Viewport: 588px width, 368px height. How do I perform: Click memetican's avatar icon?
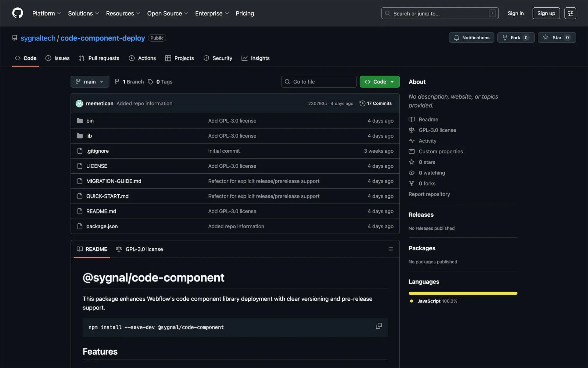coord(79,103)
